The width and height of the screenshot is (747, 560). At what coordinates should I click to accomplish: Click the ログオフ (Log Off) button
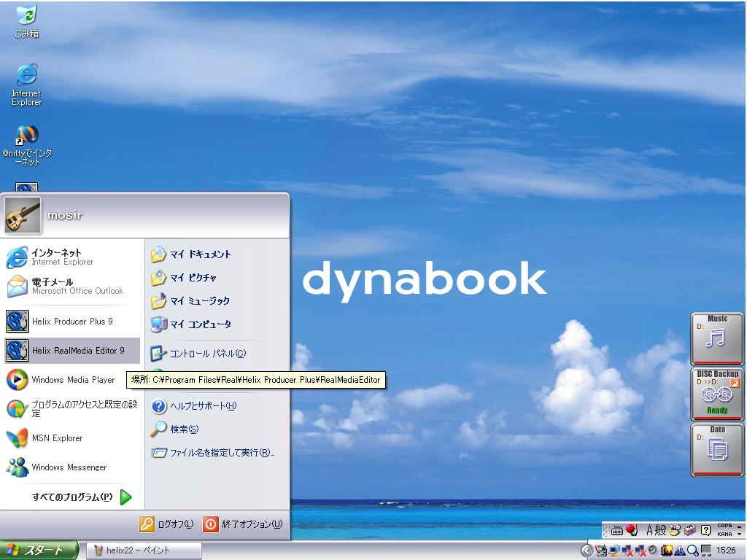166,524
